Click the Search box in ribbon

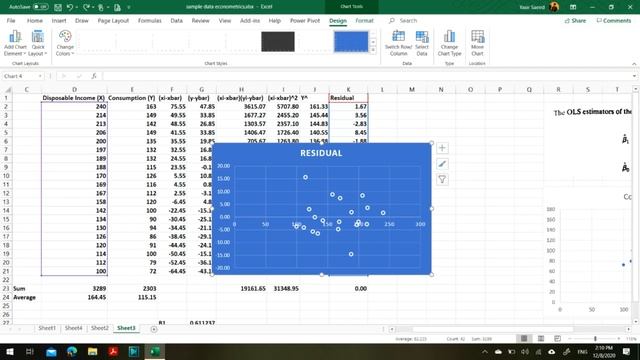[x=408, y=20]
